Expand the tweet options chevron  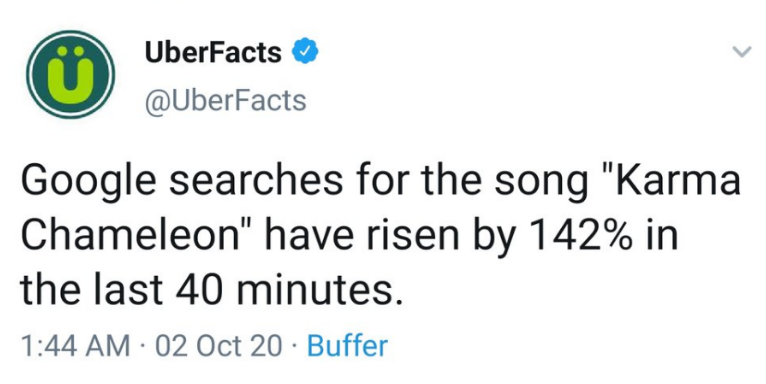(x=742, y=51)
